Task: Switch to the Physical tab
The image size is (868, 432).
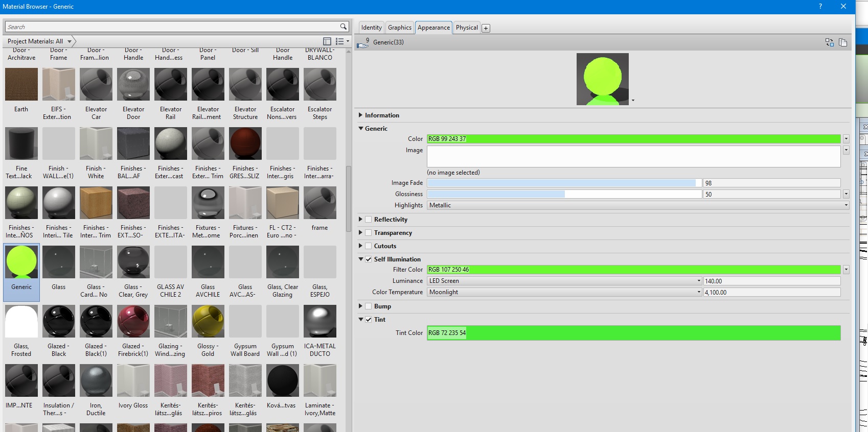Action: pos(467,28)
